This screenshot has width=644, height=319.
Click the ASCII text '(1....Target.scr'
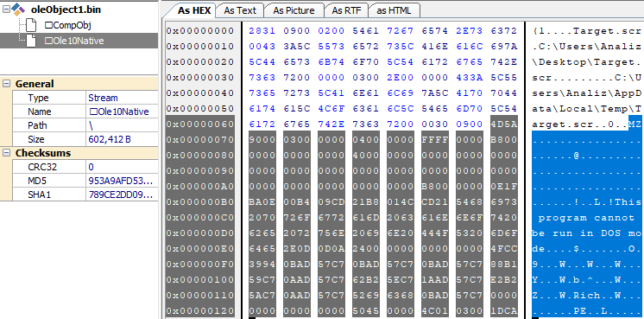point(587,31)
